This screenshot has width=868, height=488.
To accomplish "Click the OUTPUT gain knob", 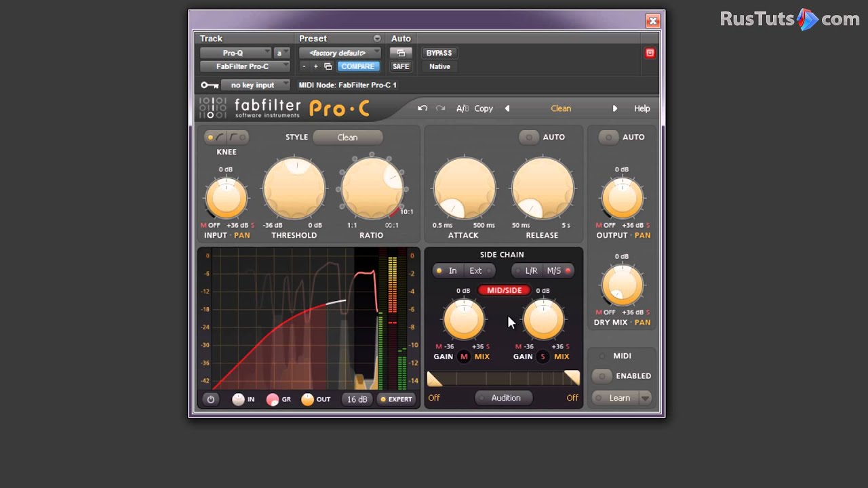I will coord(622,198).
